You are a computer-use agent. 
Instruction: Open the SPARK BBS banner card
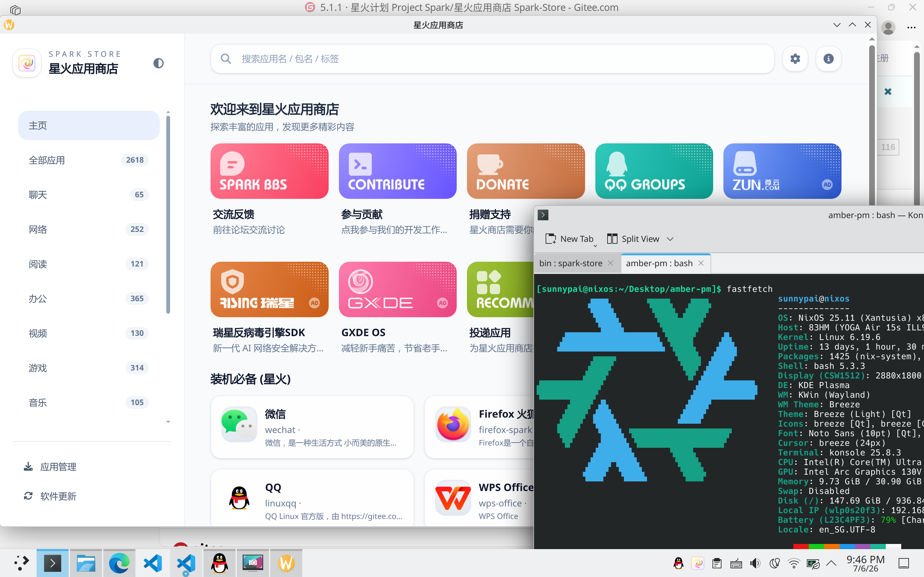[x=269, y=171]
